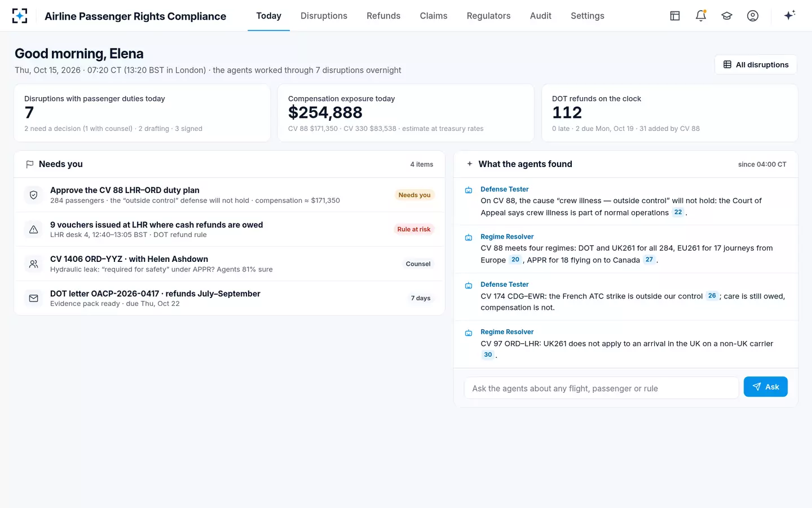Open the Refunds tab
The width and height of the screenshot is (812, 508).
click(383, 16)
